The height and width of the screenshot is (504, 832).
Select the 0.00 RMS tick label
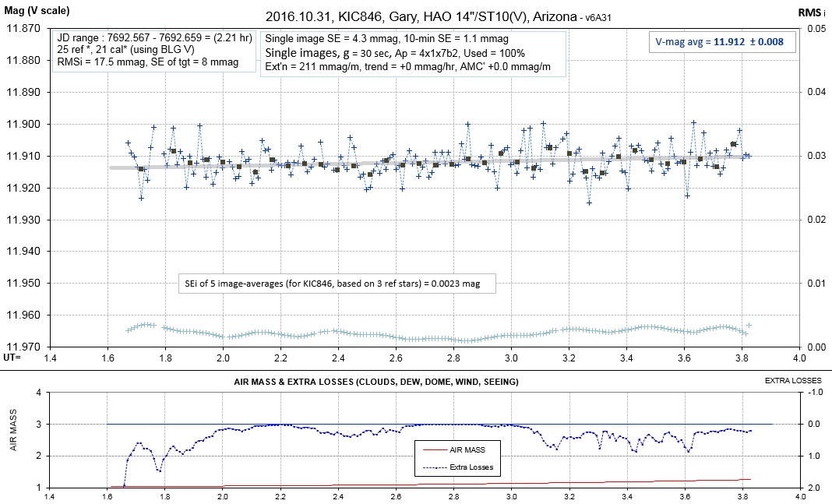[816, 347]
